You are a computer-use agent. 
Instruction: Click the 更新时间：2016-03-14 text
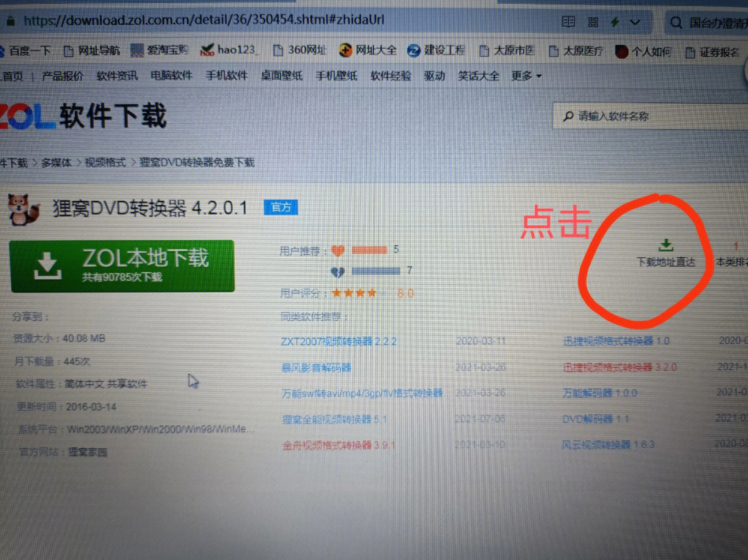(x=66, y=406)
